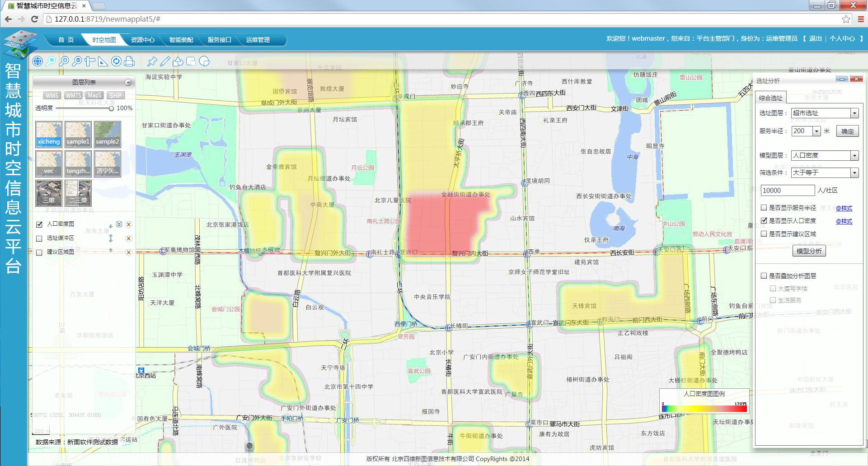868x466 pixels.
Task: Enable the 是否显示服务半径 checkbox
Action: pyautogui.click(x=764, y=208)
